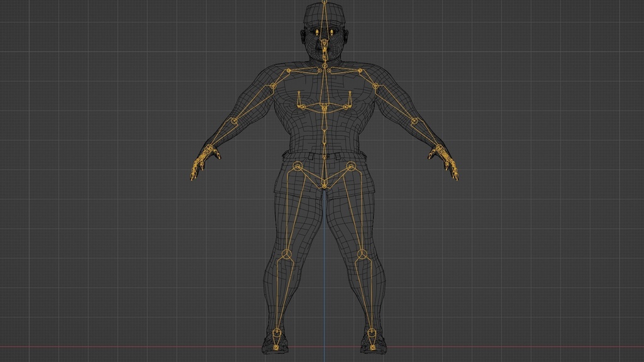Select the elbow joint on the screen-right arm
The height and width of the screenshot is (362, 644).
(414, 121)
